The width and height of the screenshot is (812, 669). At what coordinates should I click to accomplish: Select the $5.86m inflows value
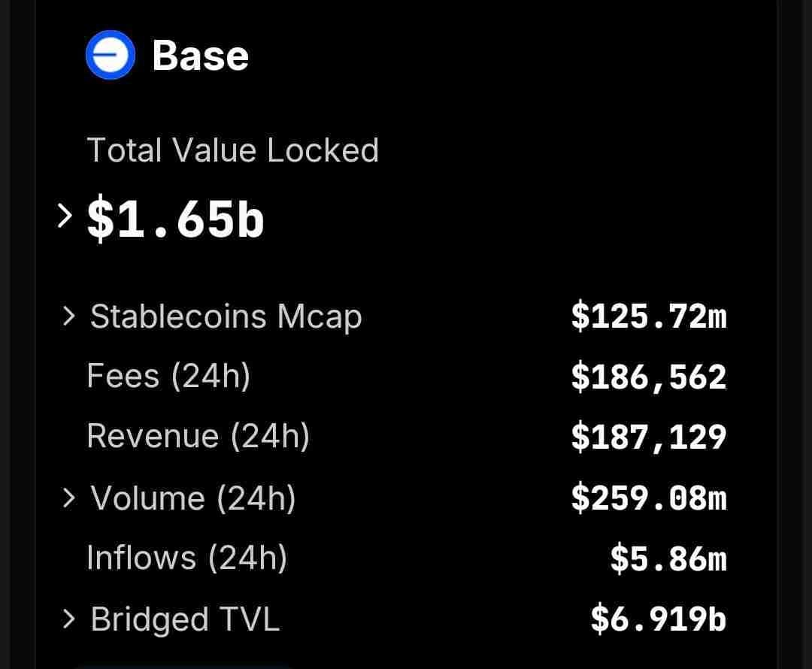pyautogui.click(x=668, y=559)
